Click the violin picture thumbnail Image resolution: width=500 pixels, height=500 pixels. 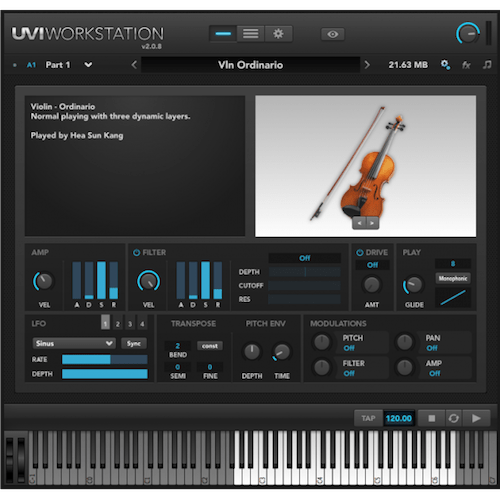(x=365, y=166)
